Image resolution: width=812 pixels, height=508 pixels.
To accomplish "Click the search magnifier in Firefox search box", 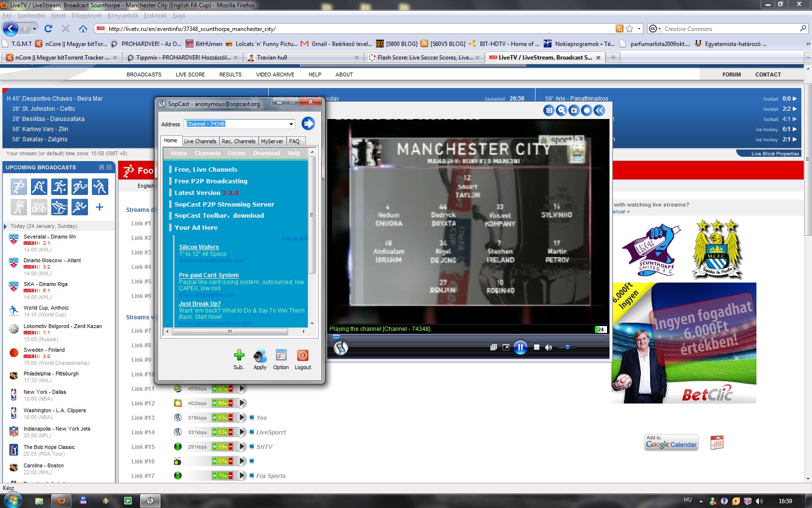I will pyautogui.click(x=803, y=29).
